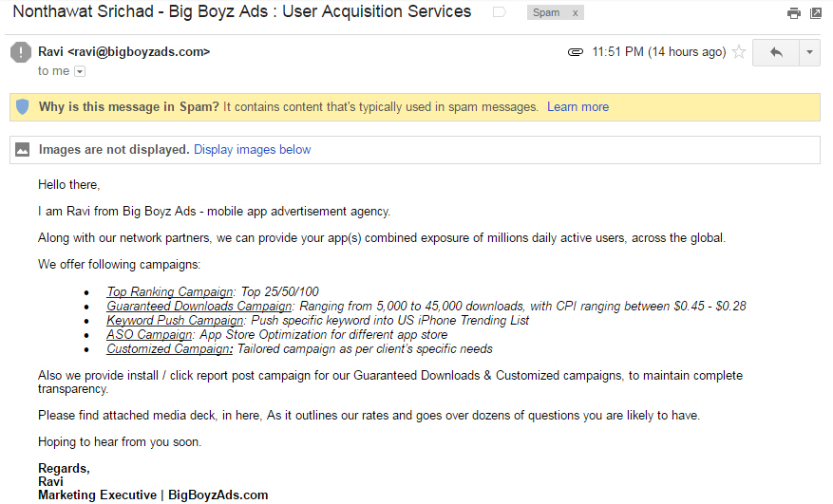The image size is (833, 504).
Task: Click the paperclip attachment icon
Action: 575,52
